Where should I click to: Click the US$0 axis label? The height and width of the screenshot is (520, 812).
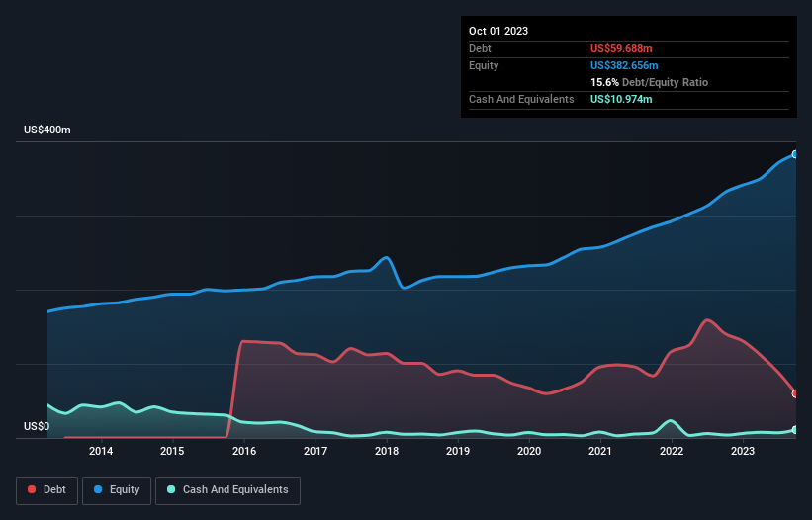[x=37, y=426]
